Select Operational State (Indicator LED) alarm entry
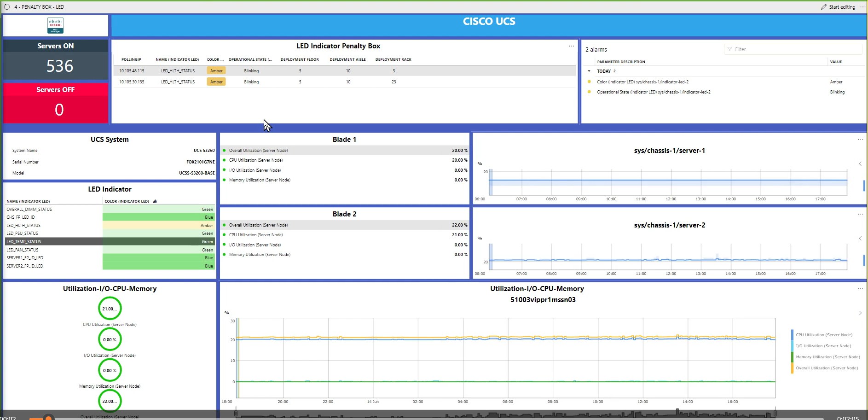Viewport: 868px width, 420px height. click(x=724, y=92)
